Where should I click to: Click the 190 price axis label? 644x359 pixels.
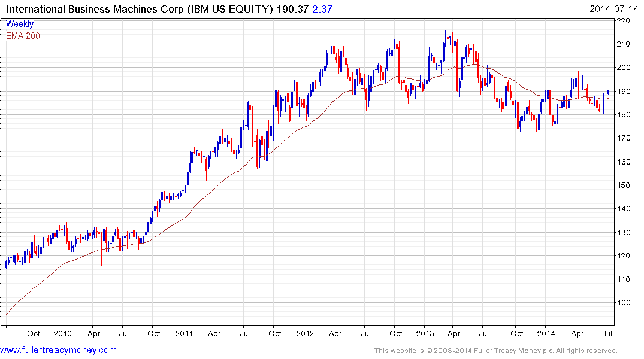pyautogui.click(x=623, y=91)
